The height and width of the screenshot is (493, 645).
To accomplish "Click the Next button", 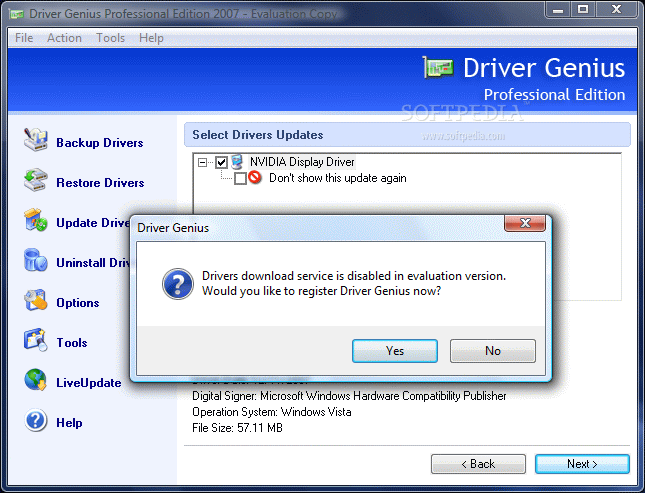I will pos(582,464).
